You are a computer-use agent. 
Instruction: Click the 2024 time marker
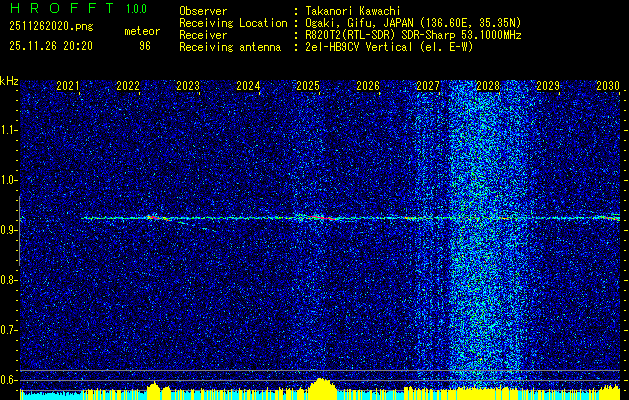248,86
